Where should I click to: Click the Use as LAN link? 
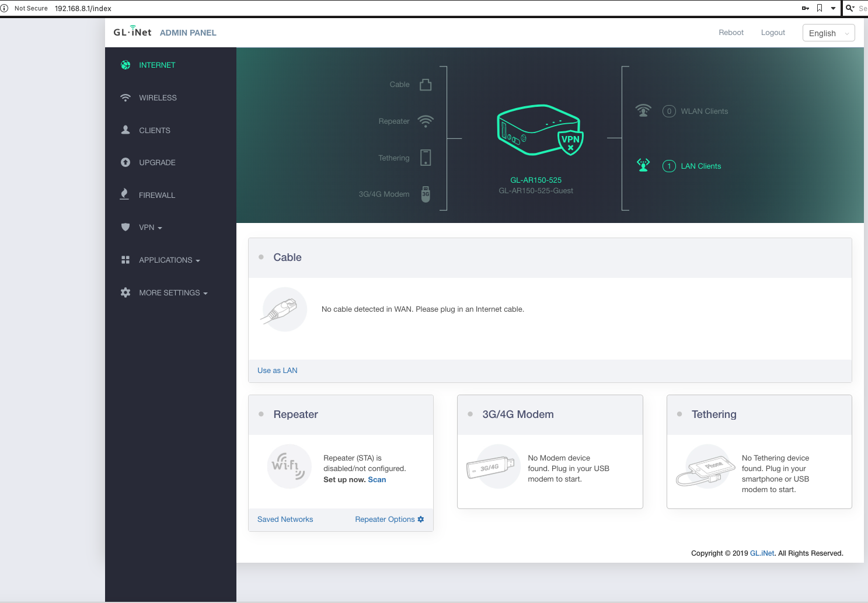pos(277,371)
